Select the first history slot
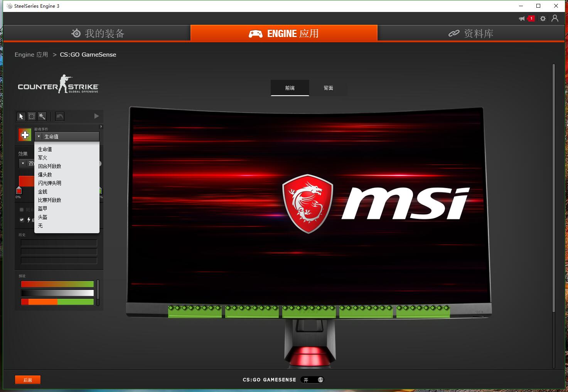The height and width of the screenshot is (392, 568). pyautogui.click(x=59, y=243)
